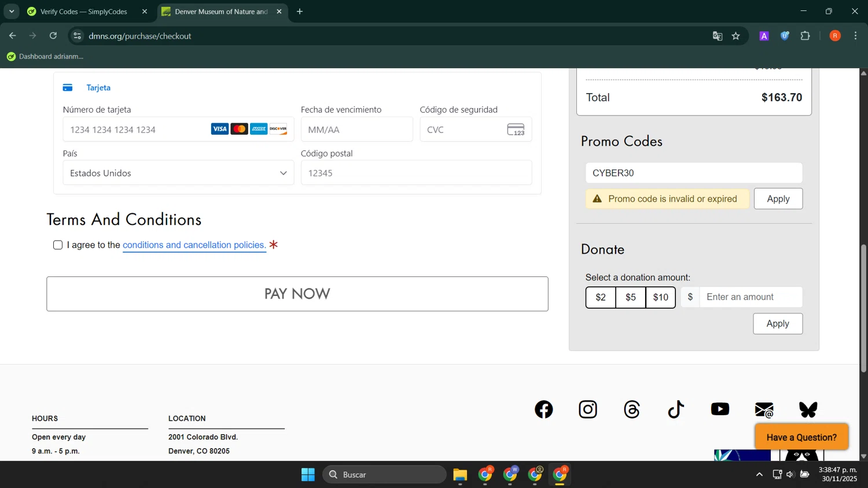
Task: Go back to the previous page
Action: click(12, 36)
